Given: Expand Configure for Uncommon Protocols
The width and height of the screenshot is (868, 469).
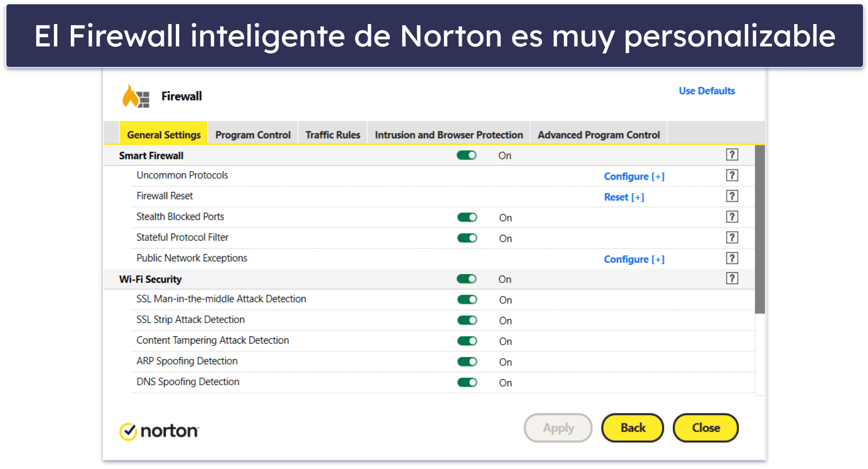Looking at the screenshot, I should tap(634, 176).
